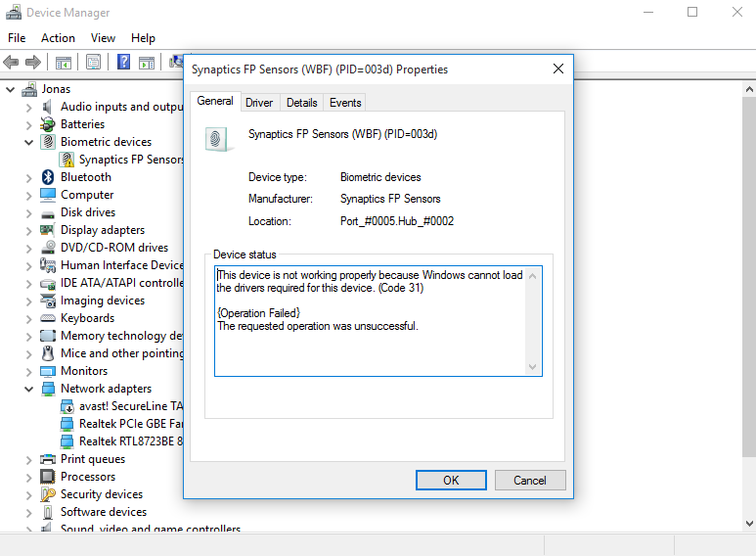Select the Computer category icon
Viewport: 756px width, 556px height.
[48, 195]
